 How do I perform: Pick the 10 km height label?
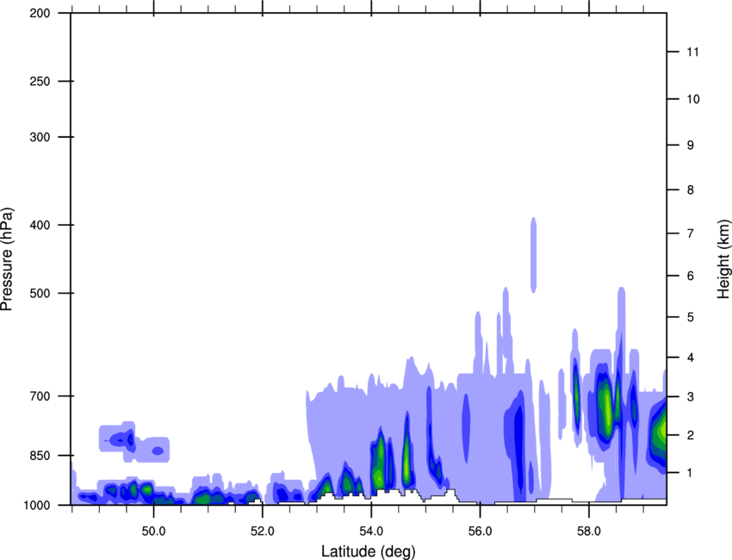point(692,99)
